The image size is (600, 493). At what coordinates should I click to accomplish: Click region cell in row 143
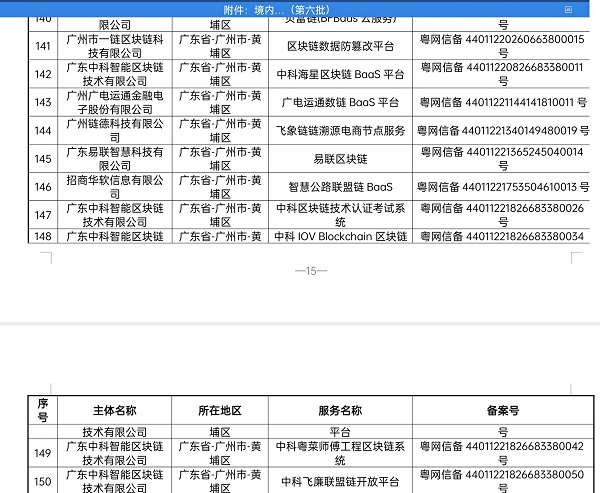point(220,102)
